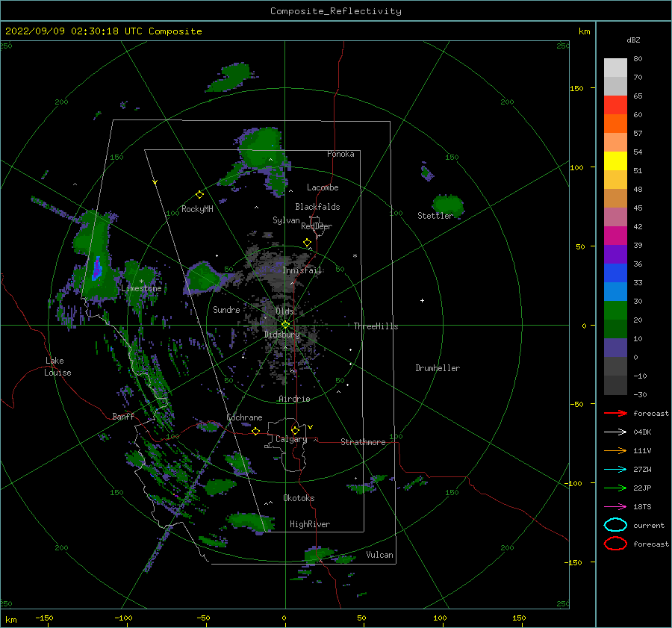Click the red forecast ellipse icon

coord(615,544)
